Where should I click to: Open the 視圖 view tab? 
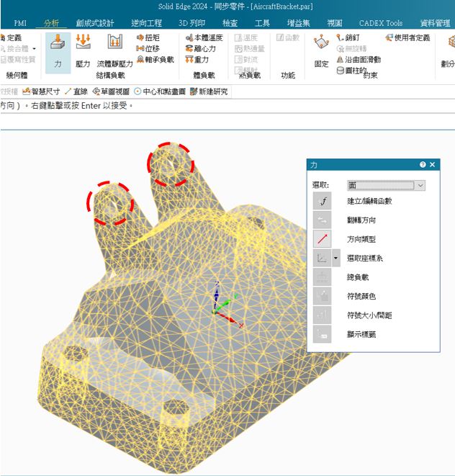[x=335, y=23]
